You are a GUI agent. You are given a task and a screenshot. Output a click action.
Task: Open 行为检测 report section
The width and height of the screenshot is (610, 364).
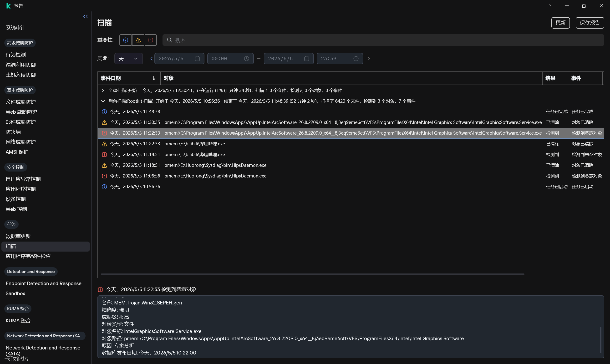pos(16,55)
